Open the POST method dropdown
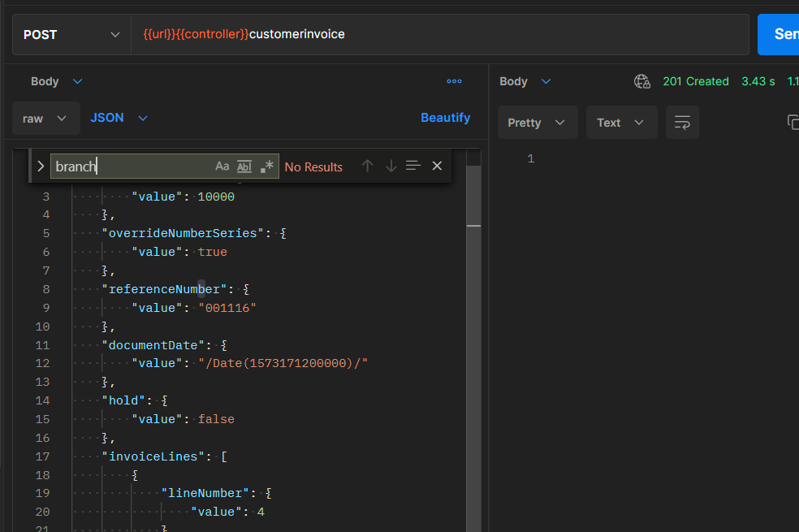 tap(71, 34)
